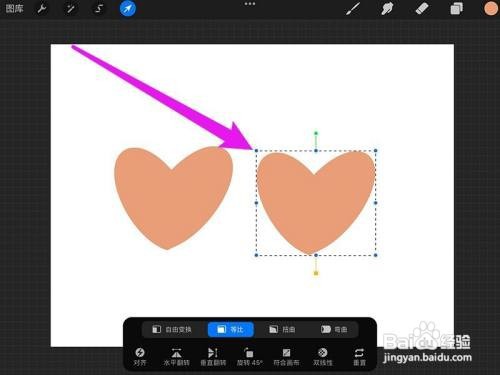The height and width of the screenshot is (375, 500).
Task: Open the Layers panel
Action: coord(456,9)
